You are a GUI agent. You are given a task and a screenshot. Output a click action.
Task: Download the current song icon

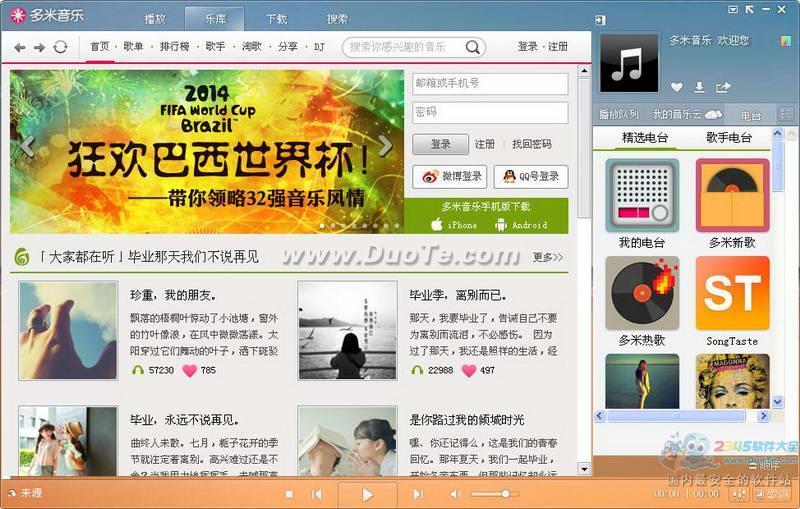(x=699, y=87)
